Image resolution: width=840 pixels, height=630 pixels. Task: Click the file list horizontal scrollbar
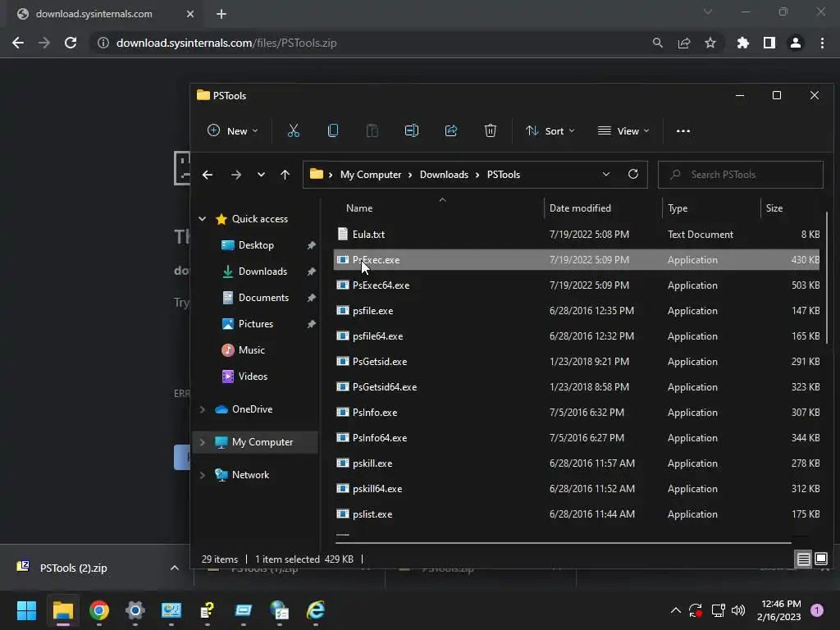point(564,543)
